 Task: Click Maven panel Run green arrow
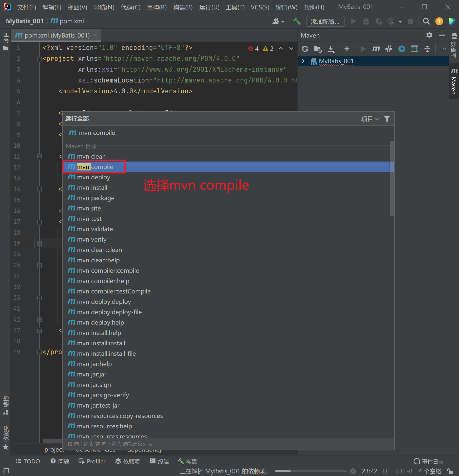coord(363,49)
